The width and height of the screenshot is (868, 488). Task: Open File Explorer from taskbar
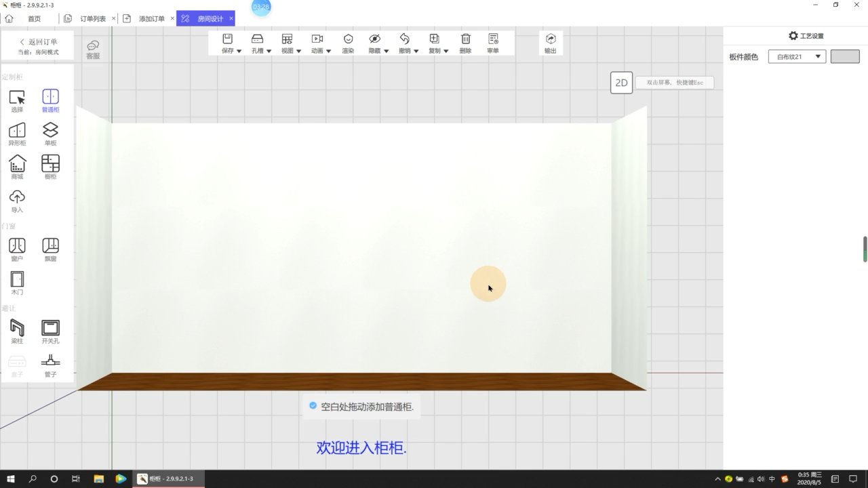point(98,479)
